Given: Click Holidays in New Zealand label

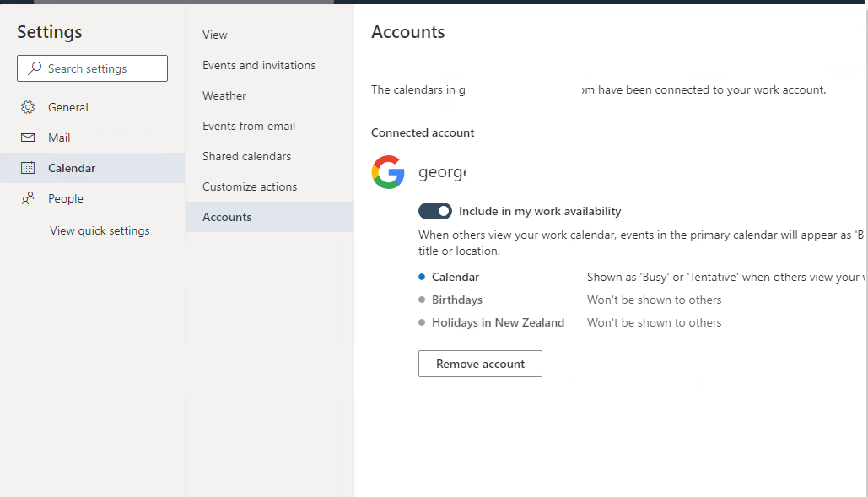Looking at the screenshot, I should click(499, 322).
